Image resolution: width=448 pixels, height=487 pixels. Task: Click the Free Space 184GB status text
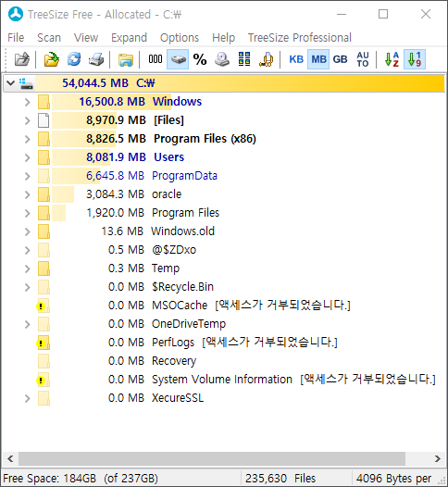point(81,479)
